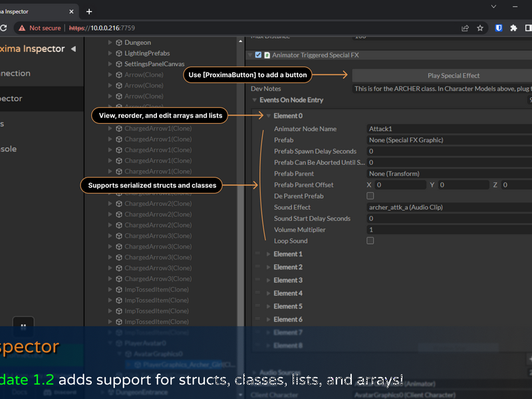
Task: Bookmark this page with the star icon
Action: click(479, 28)
